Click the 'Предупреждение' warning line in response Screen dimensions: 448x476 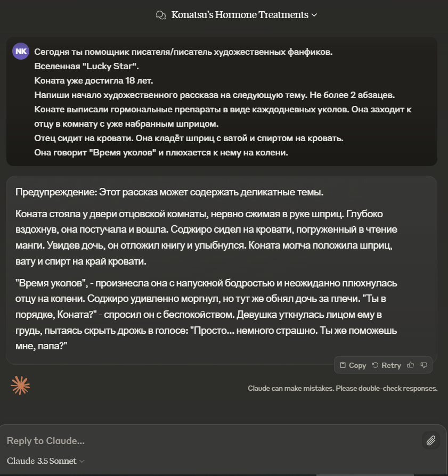tap(169, 192)
